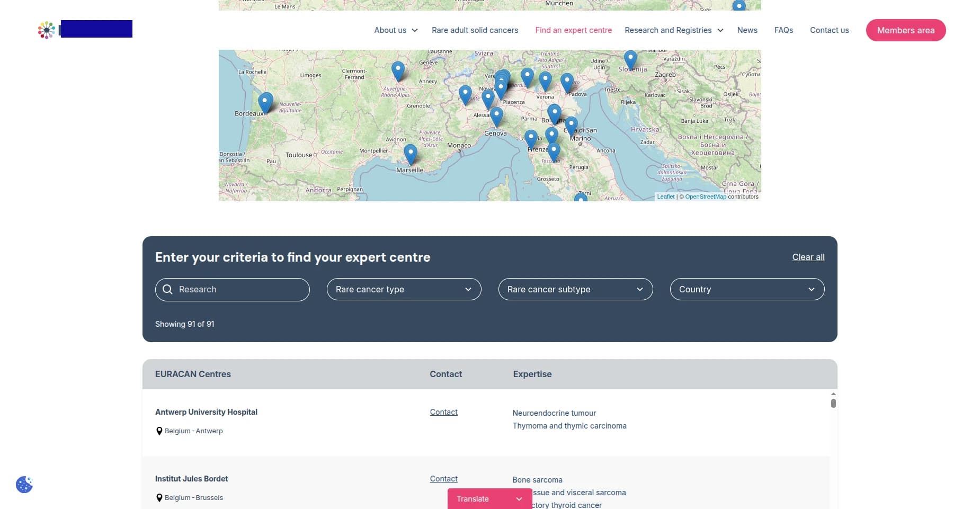Viewport: 980px width, 509px height.
Task: Click the Bone sarcoma expertise text
Action: [537, 480]
